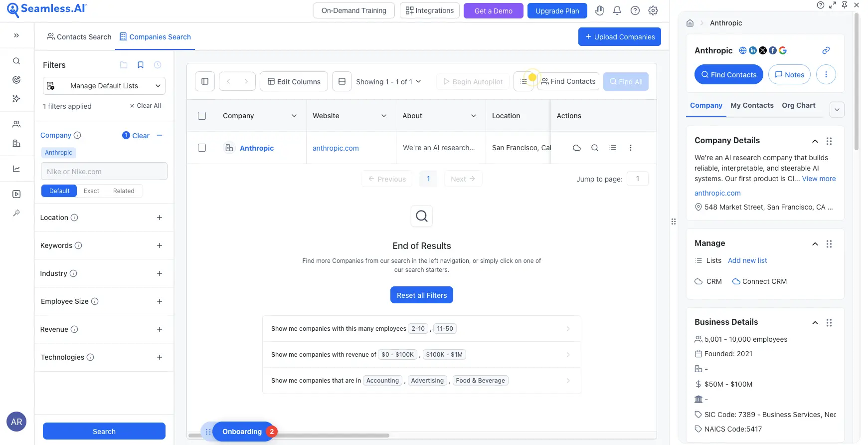Click the company name input field
868x445 pixels.
click(x=104, y=171)
